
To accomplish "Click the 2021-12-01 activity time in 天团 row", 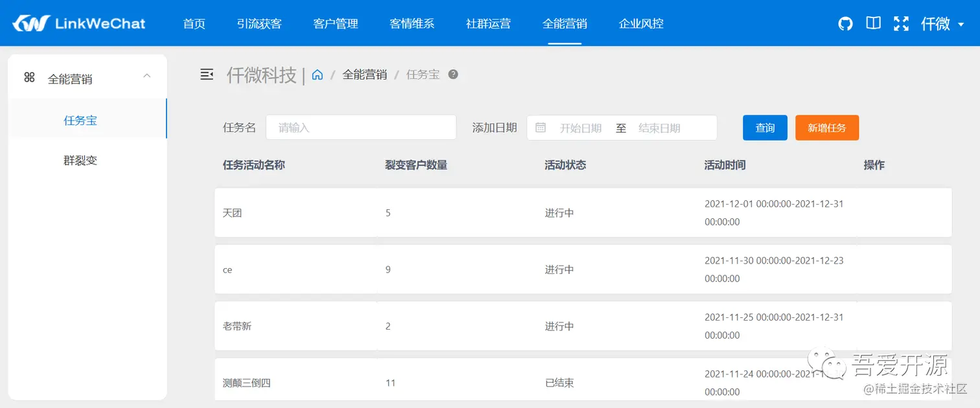I will (774, 212).
